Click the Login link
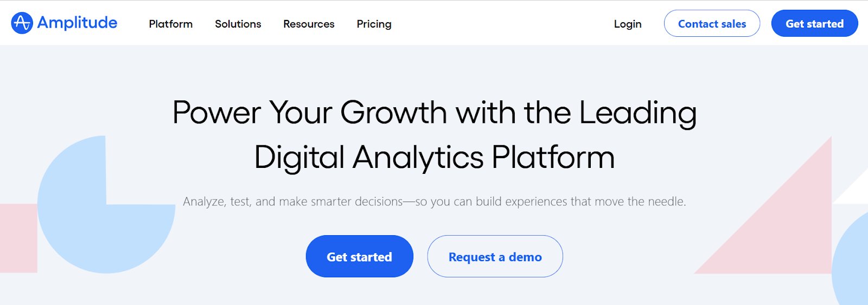The height and width of the screenshot is (305, 868). point(628,24)
